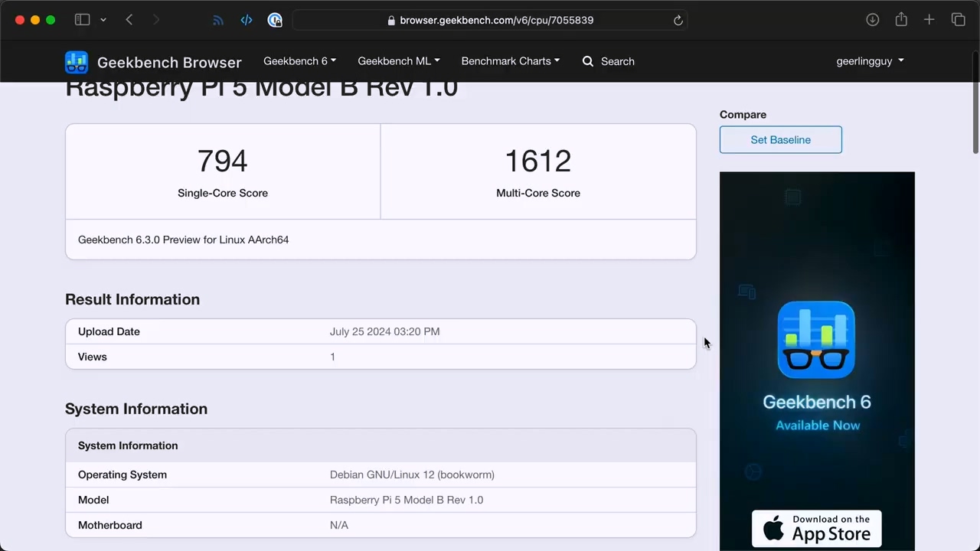Expand the Geekbench ML menu

[x=399, y=61]
